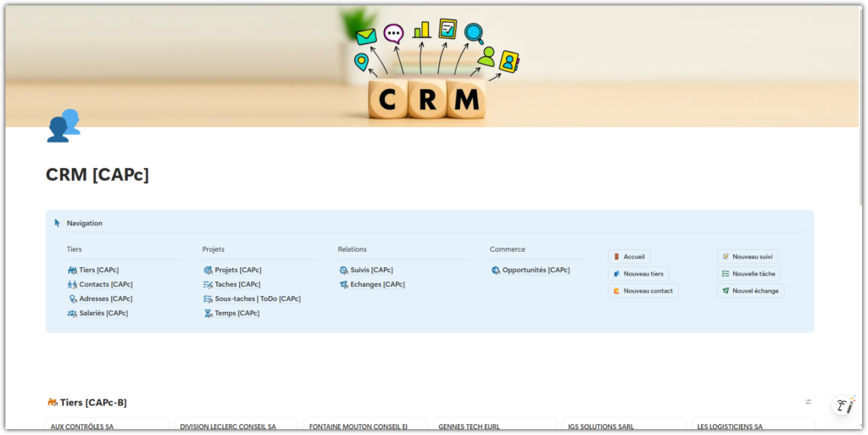Open the Tiers [CAPc] link
This screenshot has height=435, width=868.
coord(98,270)
